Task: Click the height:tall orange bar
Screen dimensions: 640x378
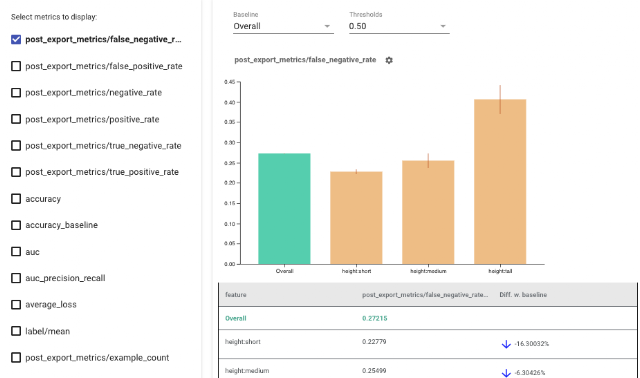Action: [x=500, y=182]
